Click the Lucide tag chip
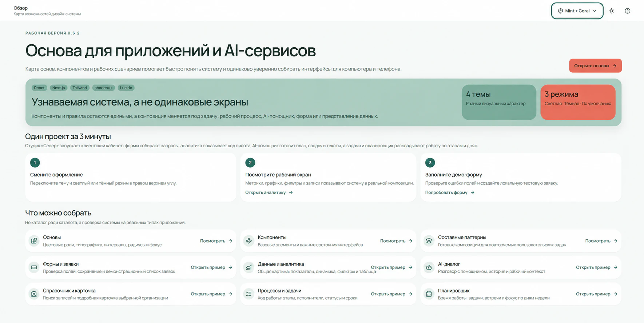This screenshot has width=644, height=323. [126, 88]
